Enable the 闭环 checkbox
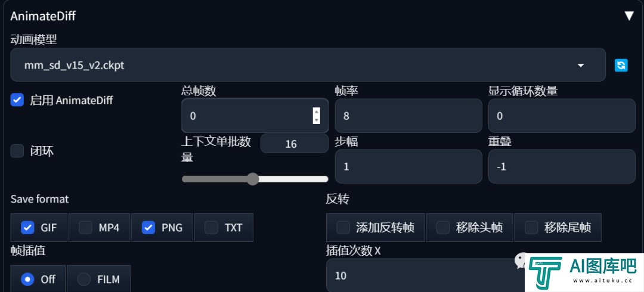 (x=17, y=151)
